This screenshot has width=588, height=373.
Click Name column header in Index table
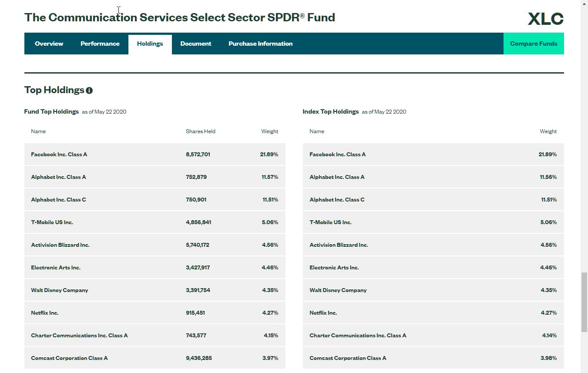point(316,131)
